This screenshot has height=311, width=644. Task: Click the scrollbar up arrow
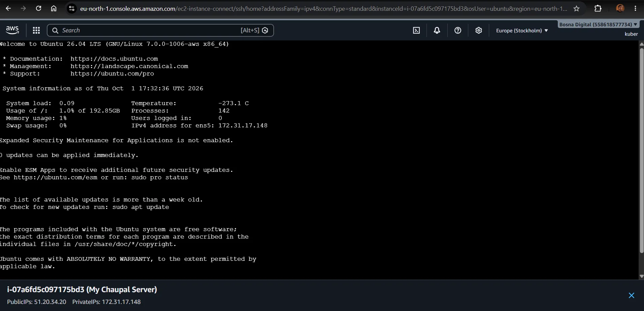[x=641, y=44]
